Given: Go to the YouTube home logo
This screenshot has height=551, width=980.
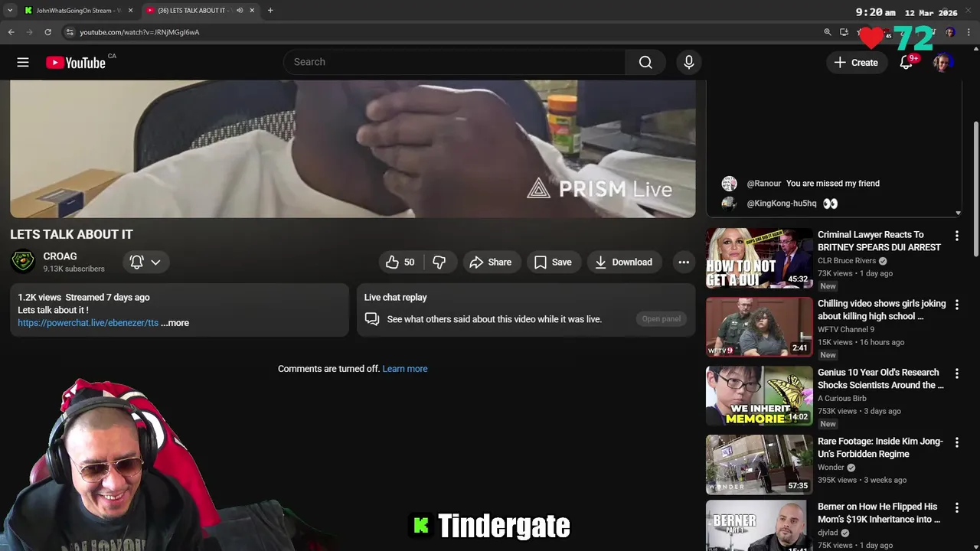Looking at the screenshot, I should pyautogui.click(x=75, y=63).
